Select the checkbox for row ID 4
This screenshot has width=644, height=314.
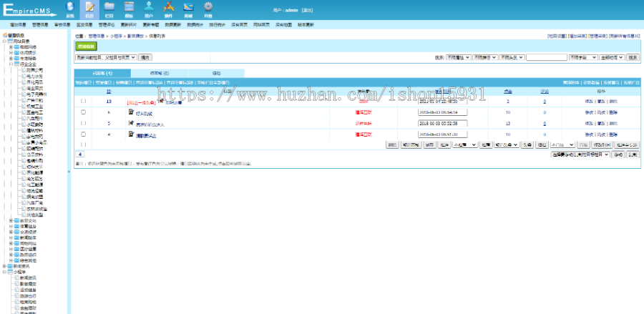[84, 134]
